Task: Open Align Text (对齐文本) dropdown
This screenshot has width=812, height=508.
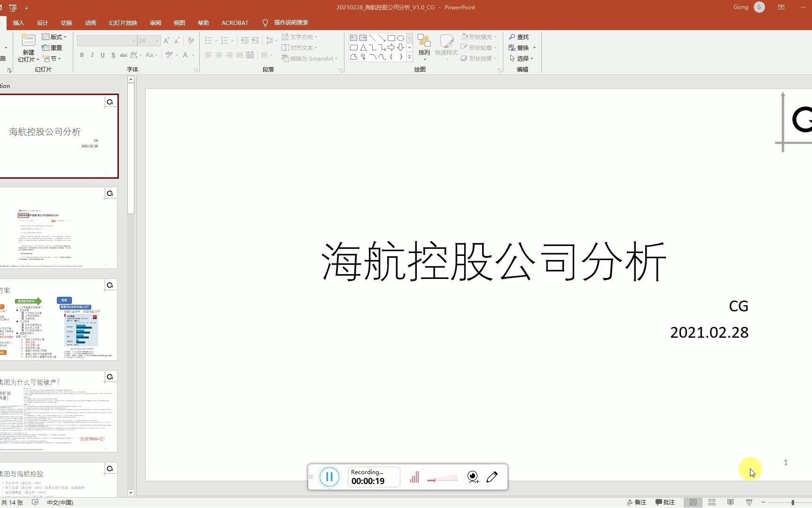Action: click(299, 48)
